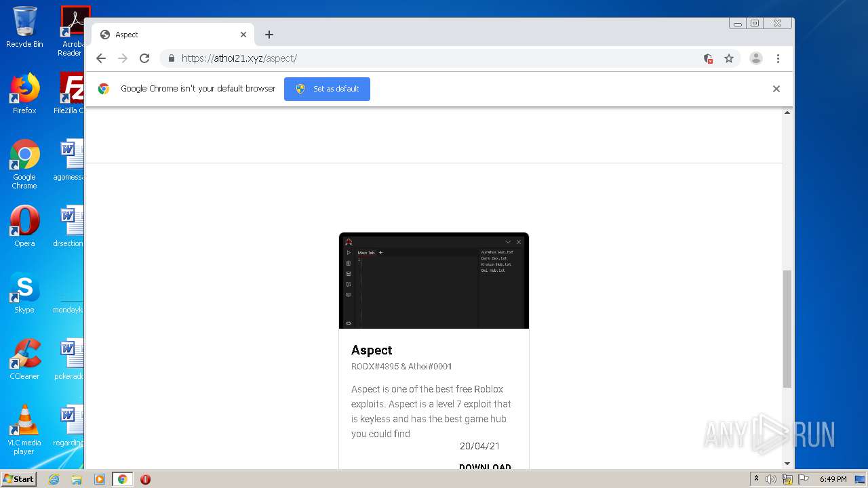
Task: Select the Aspect browser tab
Action: click(173, 35)
